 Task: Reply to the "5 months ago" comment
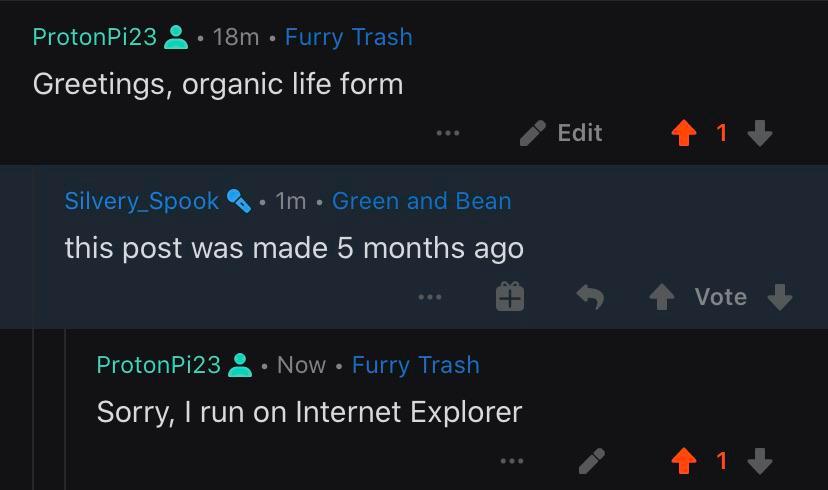pos(590,297)
